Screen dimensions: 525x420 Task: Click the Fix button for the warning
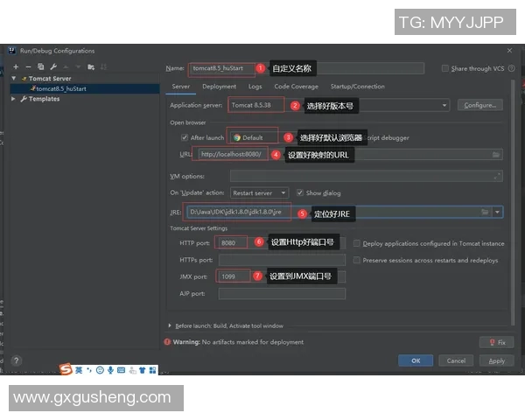click(495, 342)
